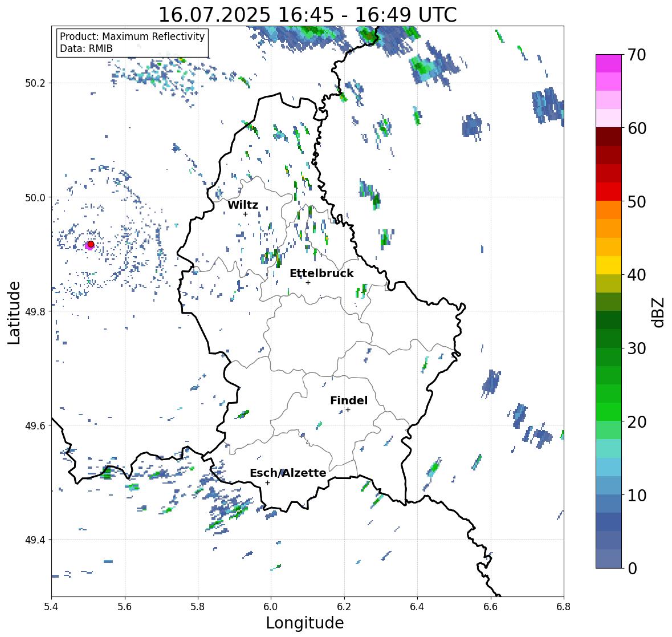
Task: Click the latitude tick label 50.0
Action: pos(35,198)
